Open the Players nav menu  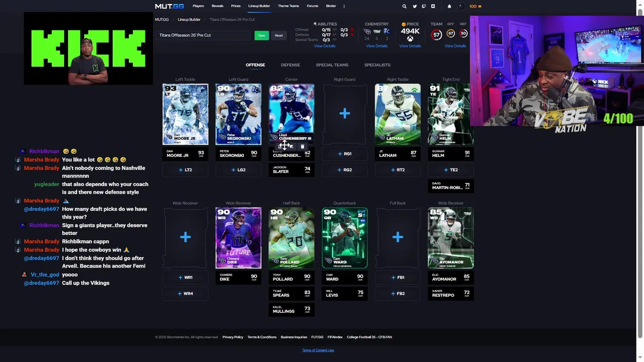(198, 6)
